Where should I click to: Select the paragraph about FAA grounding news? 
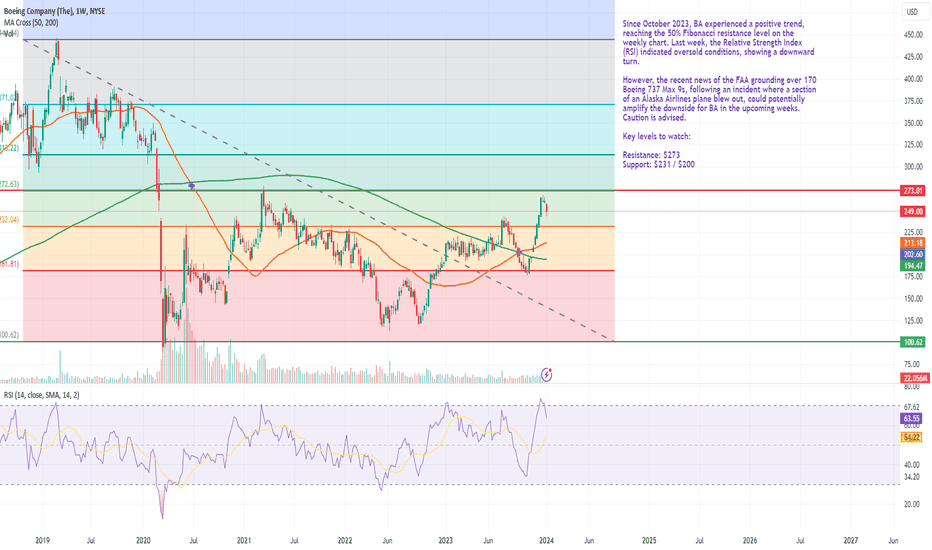[719, 99]
